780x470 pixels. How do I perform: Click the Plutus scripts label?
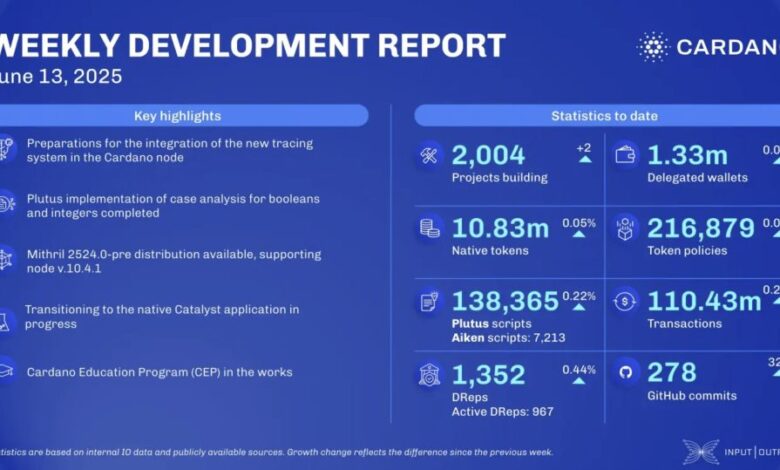click(x=491, y=324)
